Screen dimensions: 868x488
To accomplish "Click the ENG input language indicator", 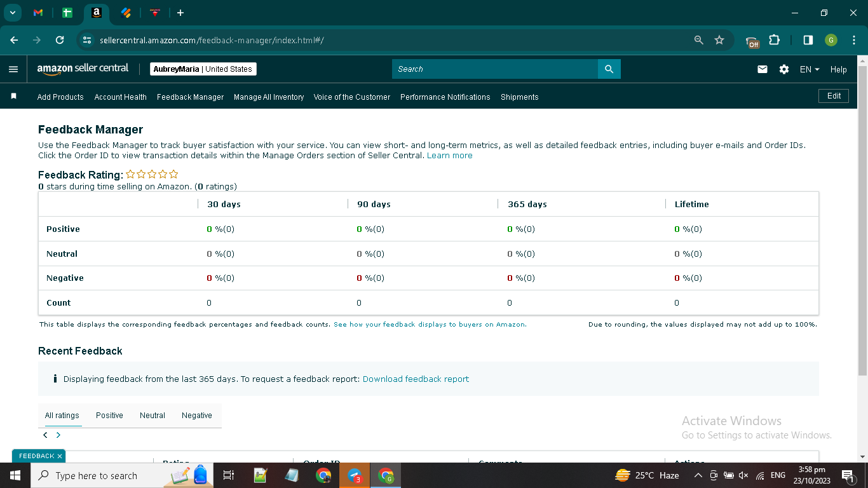I will (778, 475).
